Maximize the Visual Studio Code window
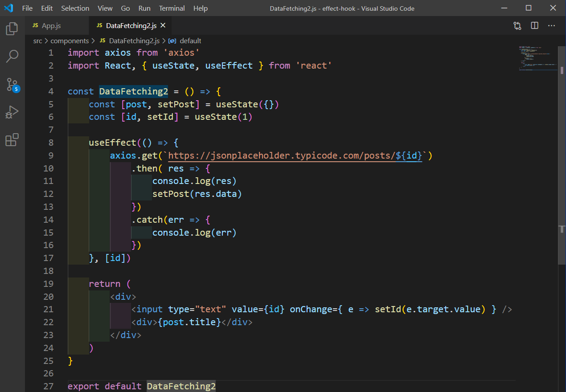The image size is (566, 392). tap(529, 8)
